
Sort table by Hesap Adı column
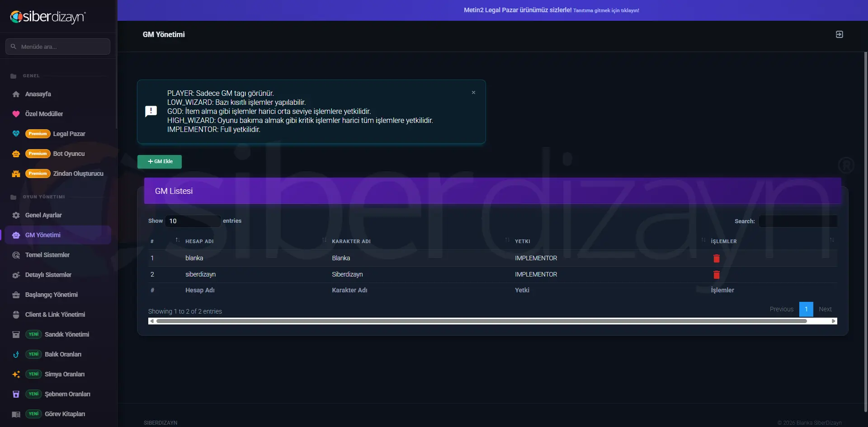199,241
